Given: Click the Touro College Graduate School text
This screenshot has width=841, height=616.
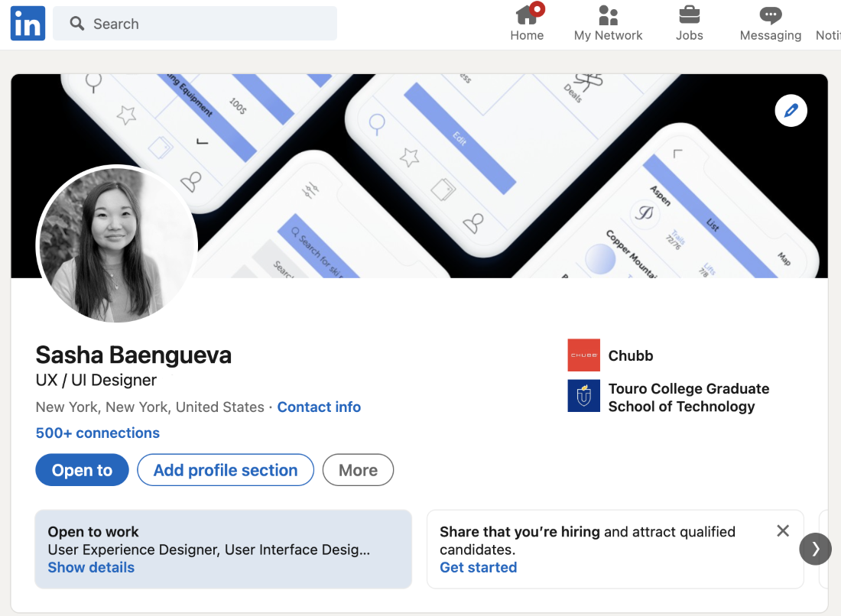Looking at the screenshot, I should pos(688,397).
